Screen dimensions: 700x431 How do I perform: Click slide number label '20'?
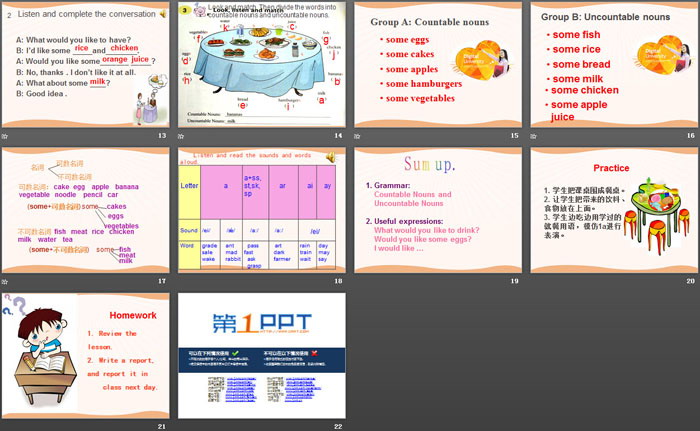691,281
